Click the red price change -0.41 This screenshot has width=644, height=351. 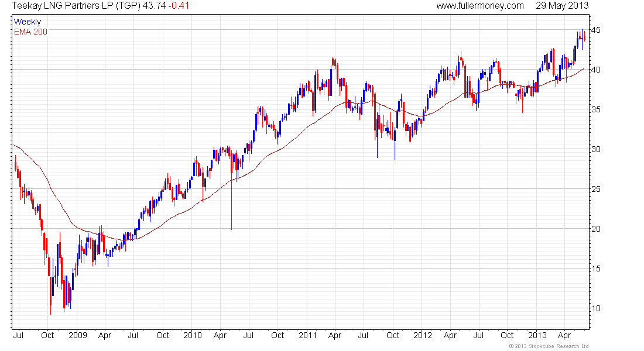point(179,6)
